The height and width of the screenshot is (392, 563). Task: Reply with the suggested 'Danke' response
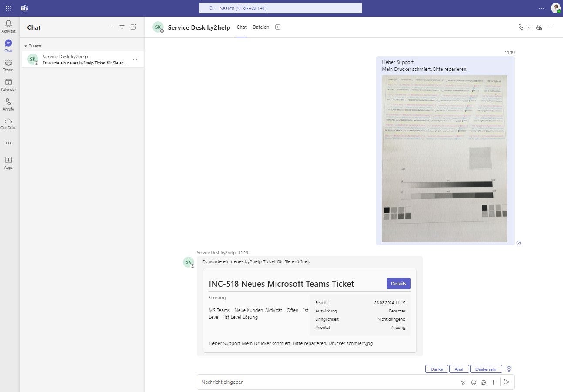click(436, 369)
